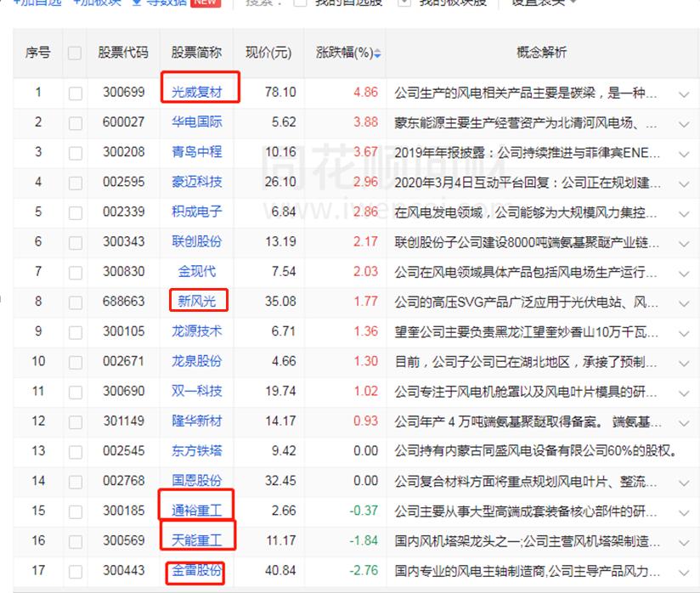Open the 光威复材 stock link
Image resolution: width=700 pixels, height=593 pixels.
click(196, 93)
